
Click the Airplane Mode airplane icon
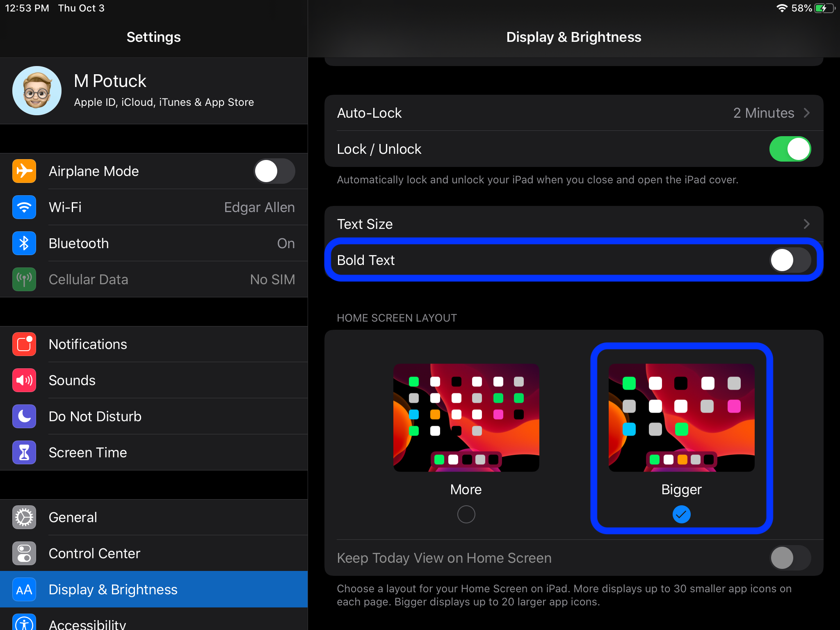pyautogui.click(x=24, y=171)
